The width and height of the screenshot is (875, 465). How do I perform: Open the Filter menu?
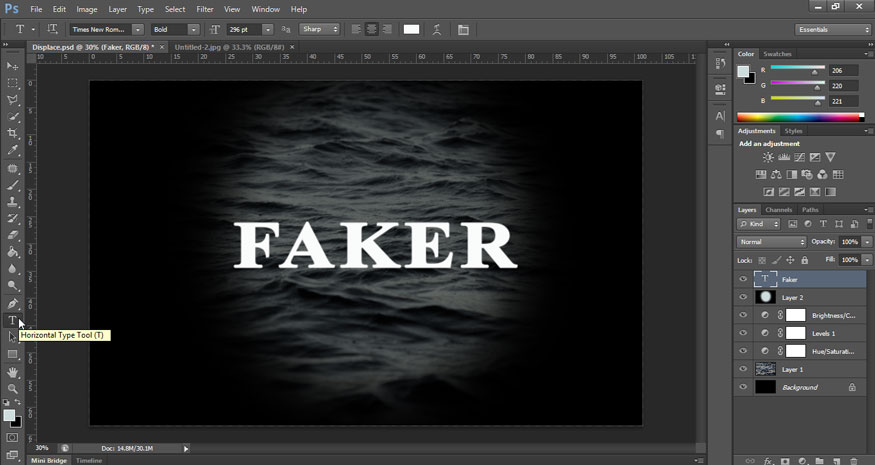coord(205,9)
